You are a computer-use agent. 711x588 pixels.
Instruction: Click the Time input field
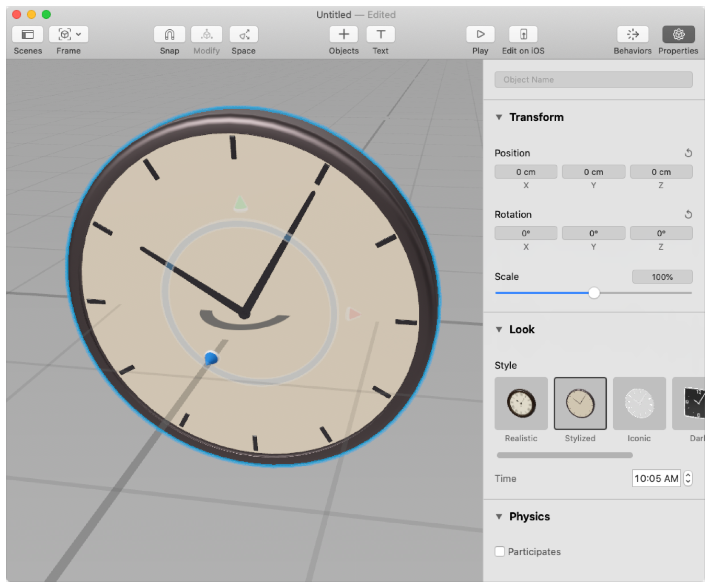click(x=656, y=478)
